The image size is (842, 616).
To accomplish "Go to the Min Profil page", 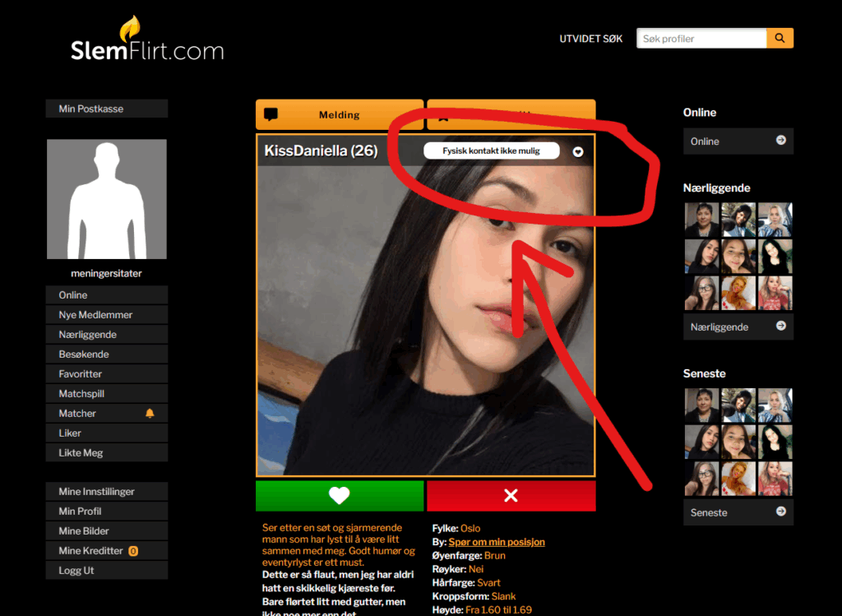I will click(x=107, y=512).
